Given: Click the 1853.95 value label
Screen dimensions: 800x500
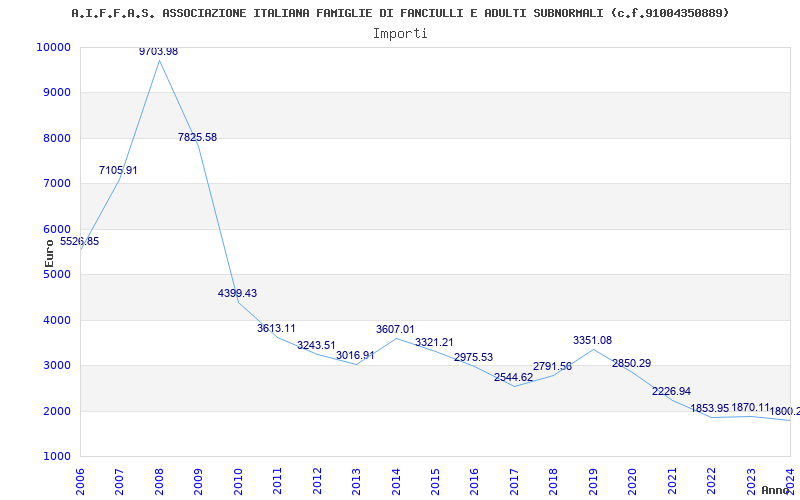Looking at the screenshot, I should [710, 409].
